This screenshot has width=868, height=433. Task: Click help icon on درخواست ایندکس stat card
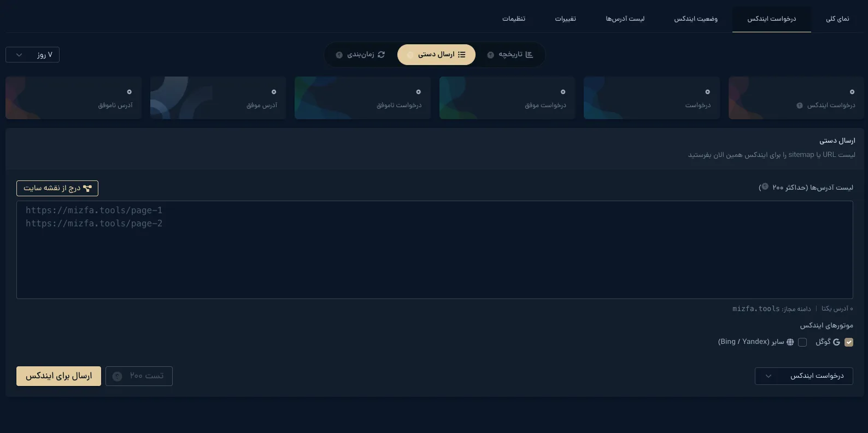800,106
